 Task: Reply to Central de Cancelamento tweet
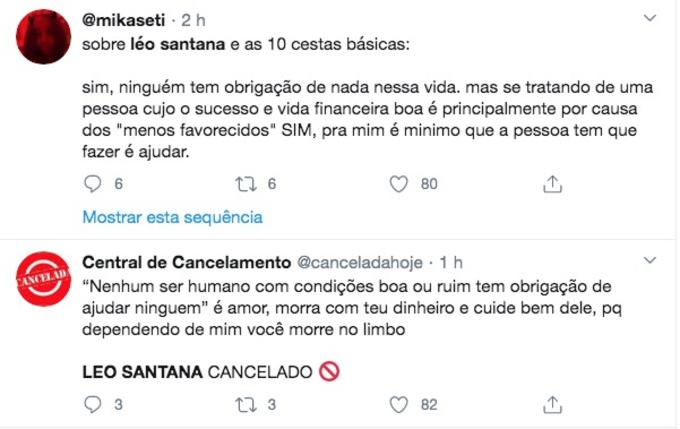92,404
